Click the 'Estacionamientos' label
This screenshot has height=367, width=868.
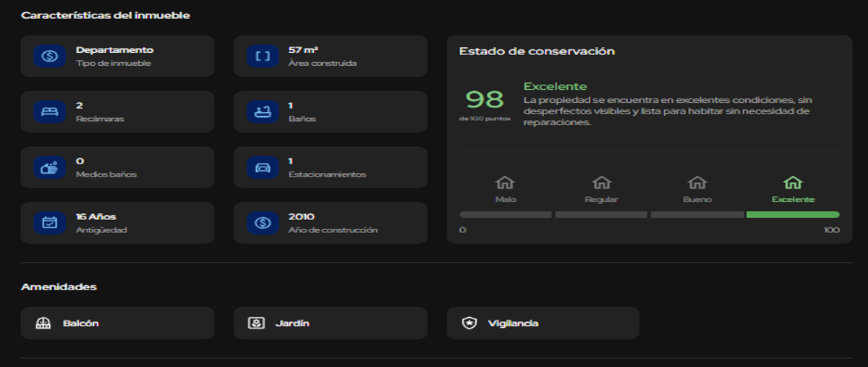pyautogui.click(x=327, y=174)
